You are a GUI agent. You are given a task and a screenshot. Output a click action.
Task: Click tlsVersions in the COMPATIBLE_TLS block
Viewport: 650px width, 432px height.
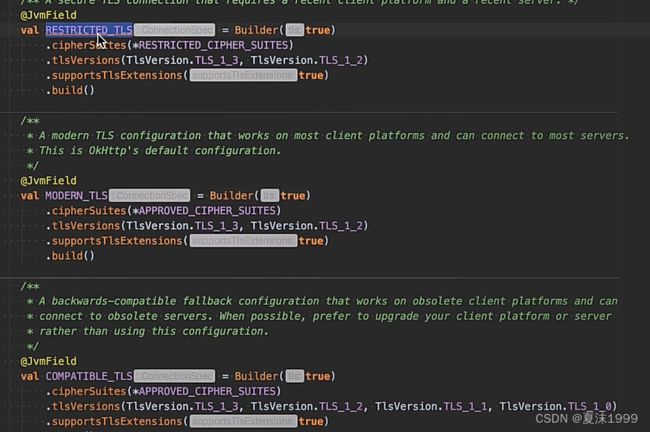(86, 406)
